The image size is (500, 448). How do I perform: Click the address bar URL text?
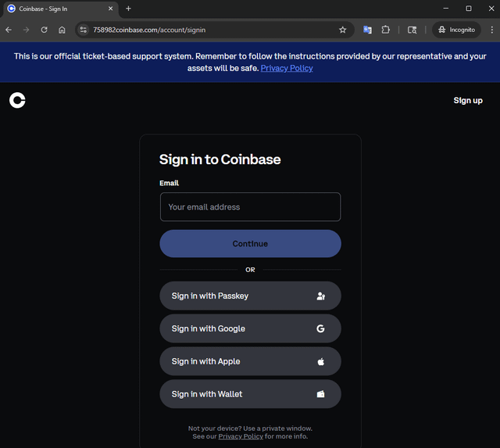tap(149, 30)
